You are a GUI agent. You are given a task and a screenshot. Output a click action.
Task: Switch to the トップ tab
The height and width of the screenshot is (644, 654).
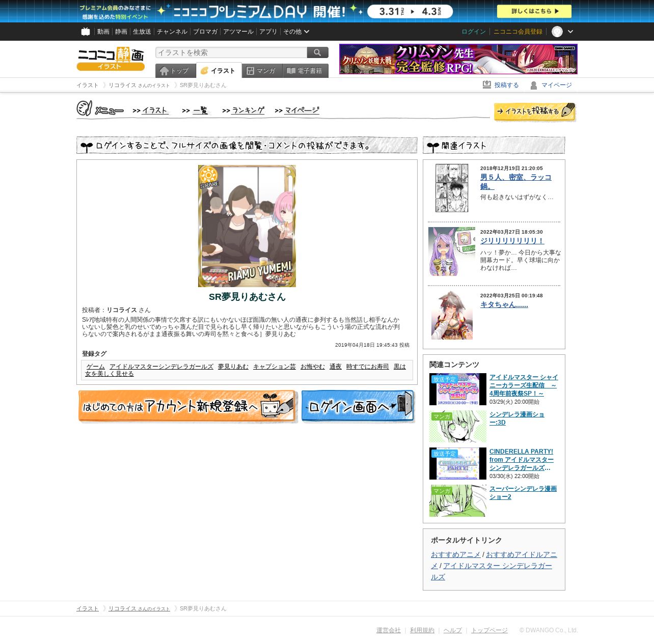pyautogui.click(x=176, y=71)
